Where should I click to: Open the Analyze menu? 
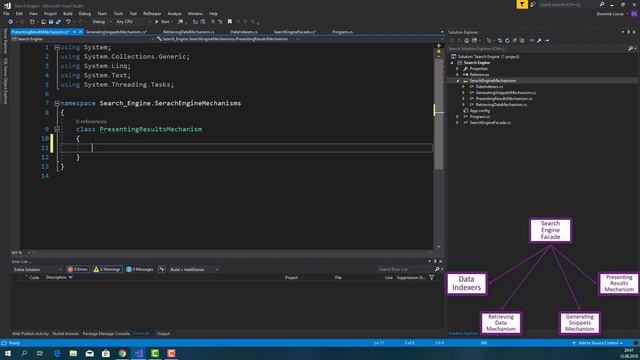tap(174, 13)
